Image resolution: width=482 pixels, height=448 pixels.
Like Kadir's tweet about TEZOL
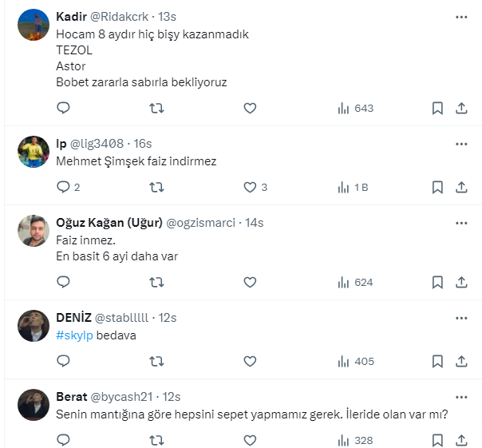tap(250, 108)
